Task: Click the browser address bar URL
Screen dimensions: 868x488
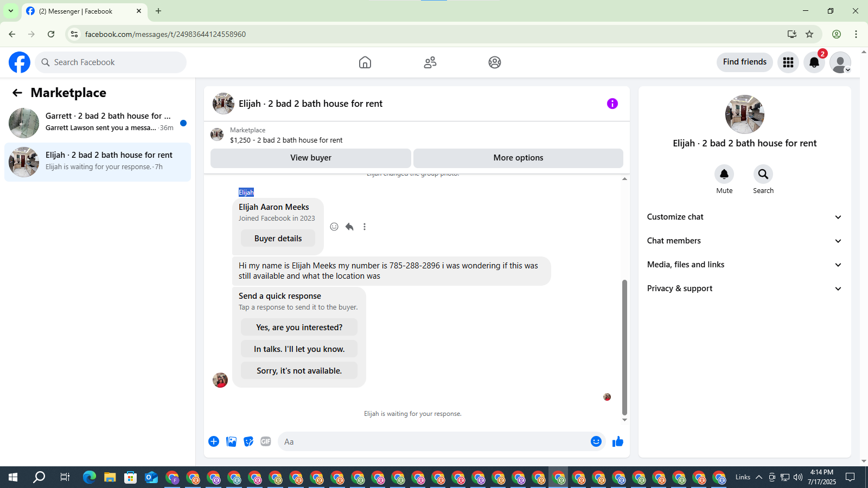Action: [165, 34]
